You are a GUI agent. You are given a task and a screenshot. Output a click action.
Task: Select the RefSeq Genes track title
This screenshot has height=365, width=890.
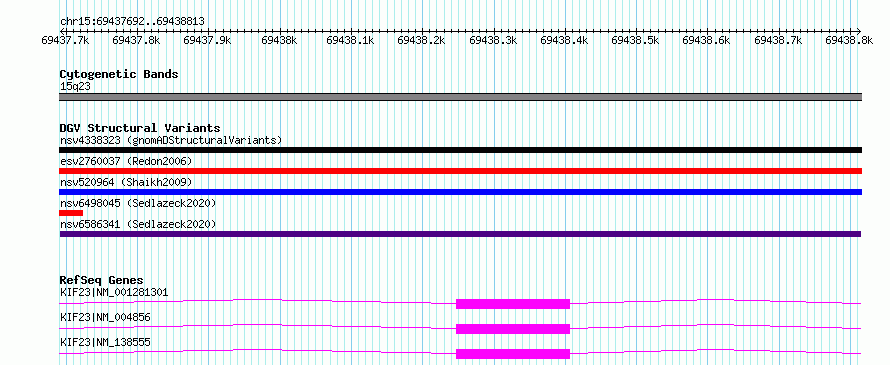102,280
